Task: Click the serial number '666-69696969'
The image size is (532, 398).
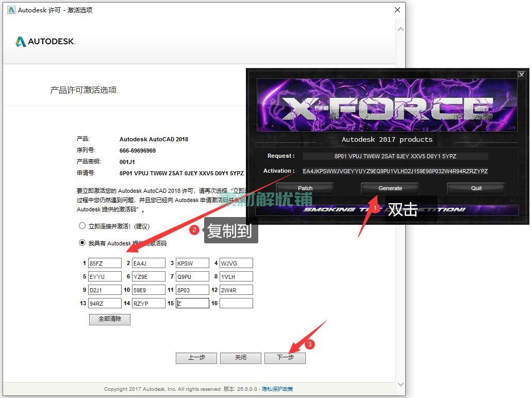Action: [138, 151]
